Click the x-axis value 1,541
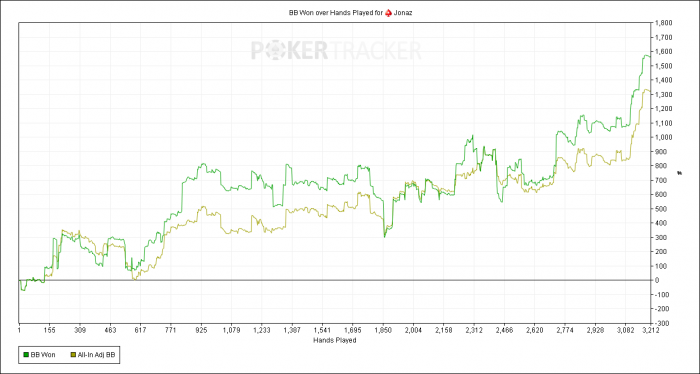Image resolution: width=700 pixels, height=374 pixels. tap(322, 331)
